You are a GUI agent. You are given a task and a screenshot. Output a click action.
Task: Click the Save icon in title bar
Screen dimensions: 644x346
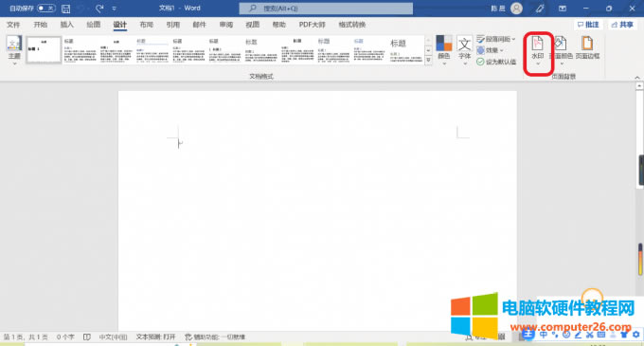[x=65, y=9]
